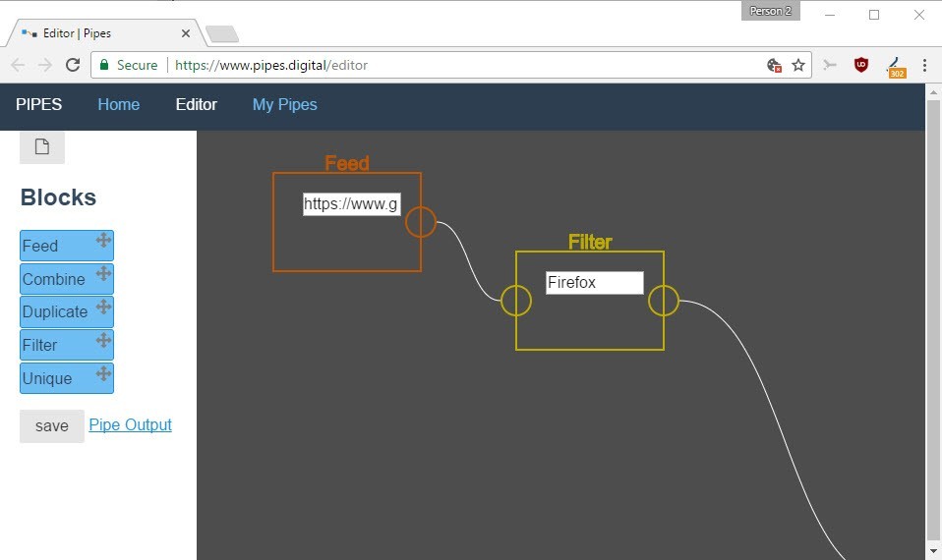Click the page vertical scrollbar thumb
Screen dimensions: 942x560
(933, 318)
